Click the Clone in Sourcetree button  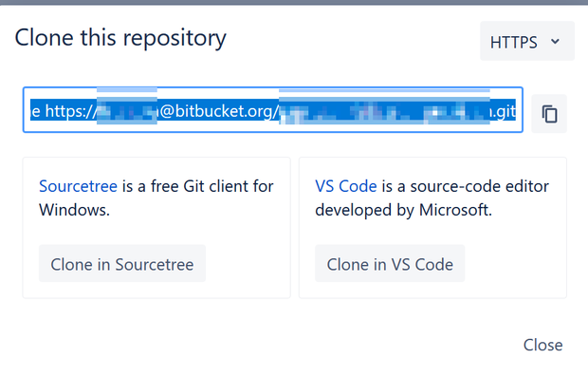[122, 264]
